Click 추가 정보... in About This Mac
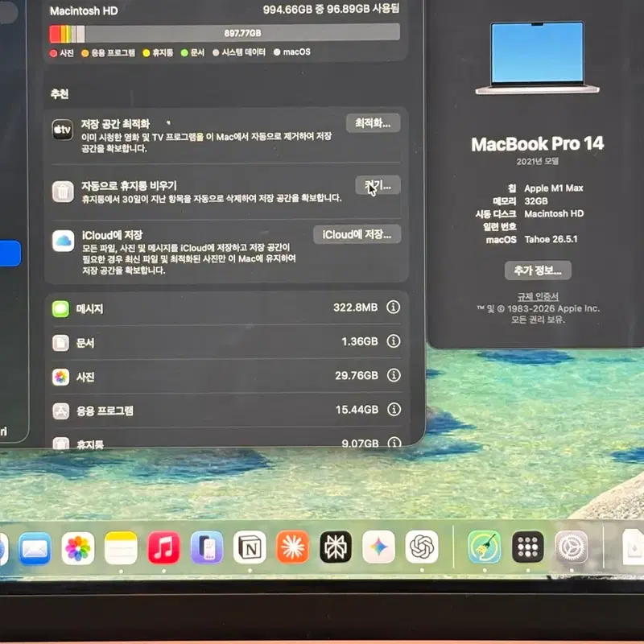Screen dimensions: 644x644 click(x=538, y=270)
